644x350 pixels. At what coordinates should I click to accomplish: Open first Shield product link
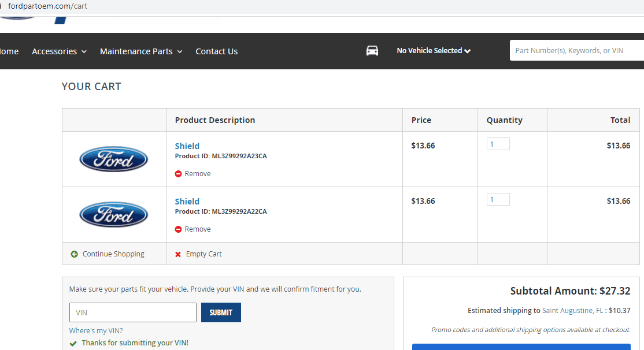pos(187,146)
